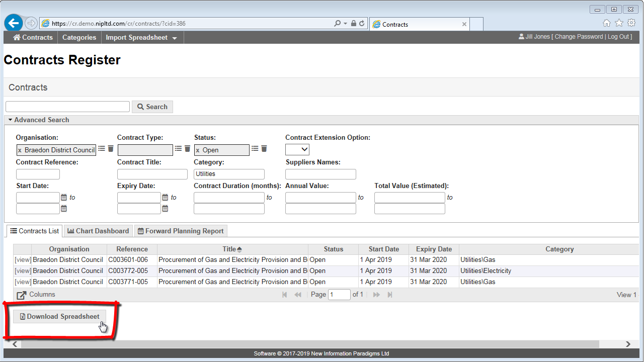This screenshot has height=362, width=644.
Task: Refresh page using address bar reload icon
Action: point(362,24)
